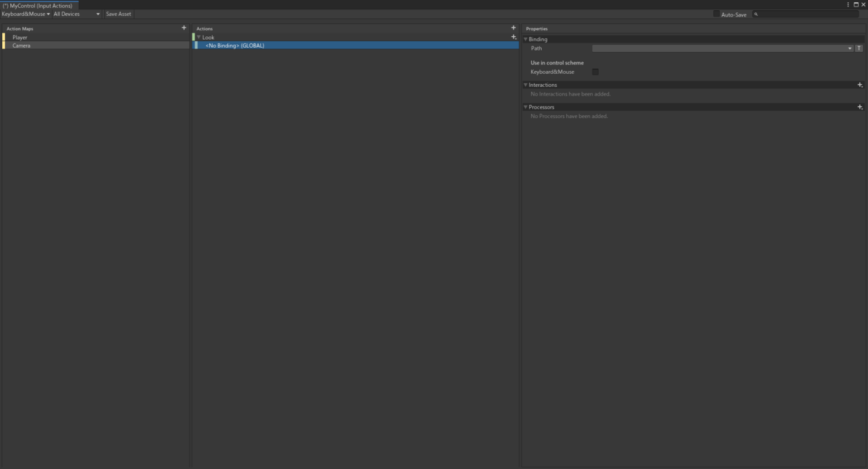Maximize the Input Actions window
Viewport: 868px width, 469px height.
(856, 4)
